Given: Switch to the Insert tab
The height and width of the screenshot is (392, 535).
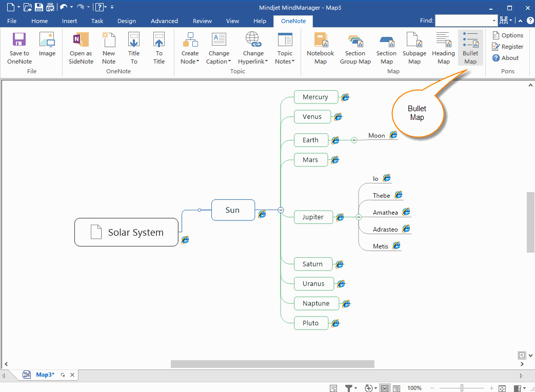Looking at the screenshot, I should pos(70,21).
